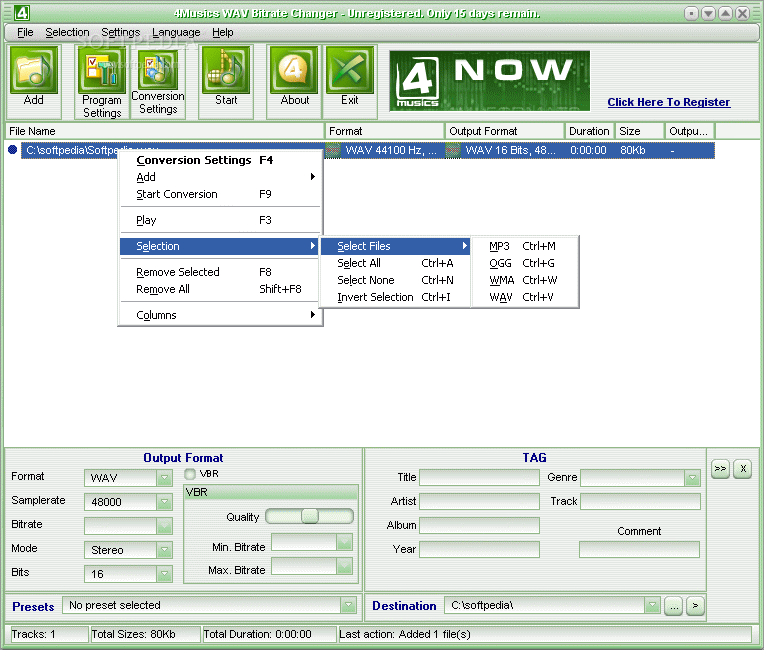Choose Play in the context menu
The width and height of the screenshot is (764, 650).
[220, 220]
